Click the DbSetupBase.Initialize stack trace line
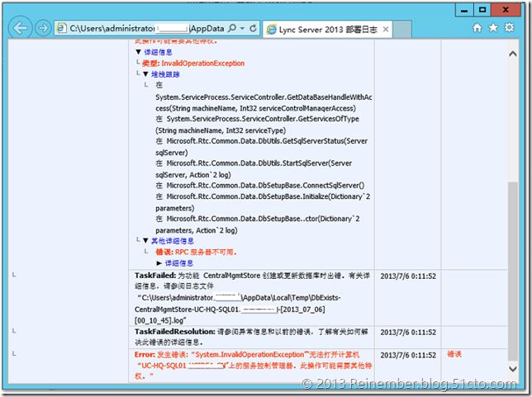 pos(263,202)
